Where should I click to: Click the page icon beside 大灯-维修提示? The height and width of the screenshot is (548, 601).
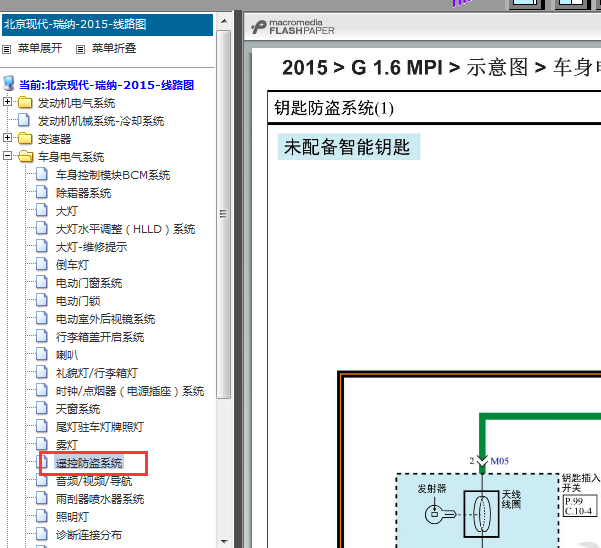[42, 246]
